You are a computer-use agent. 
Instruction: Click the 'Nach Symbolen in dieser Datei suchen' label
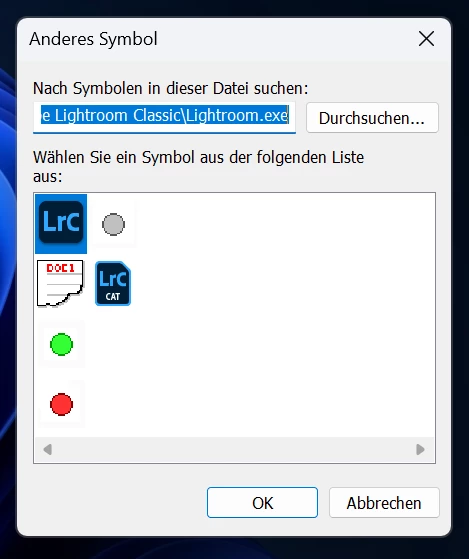point(170,88)
